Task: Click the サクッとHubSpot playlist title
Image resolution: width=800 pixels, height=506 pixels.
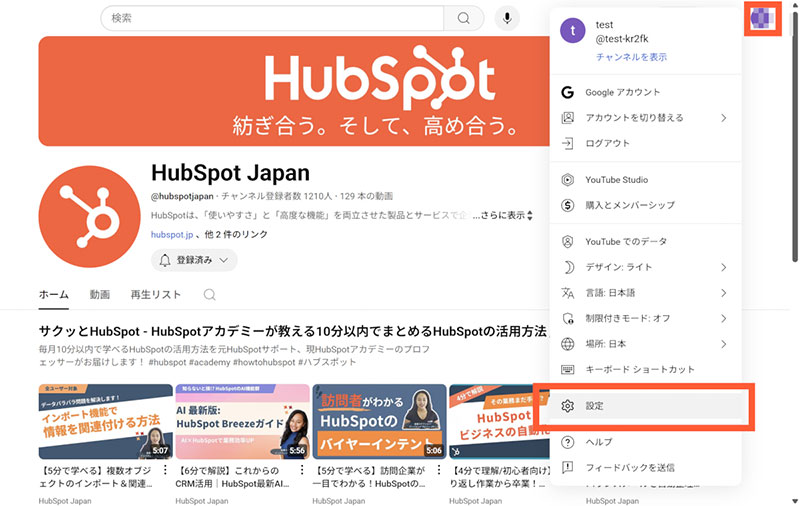Action: pos(292,332)
